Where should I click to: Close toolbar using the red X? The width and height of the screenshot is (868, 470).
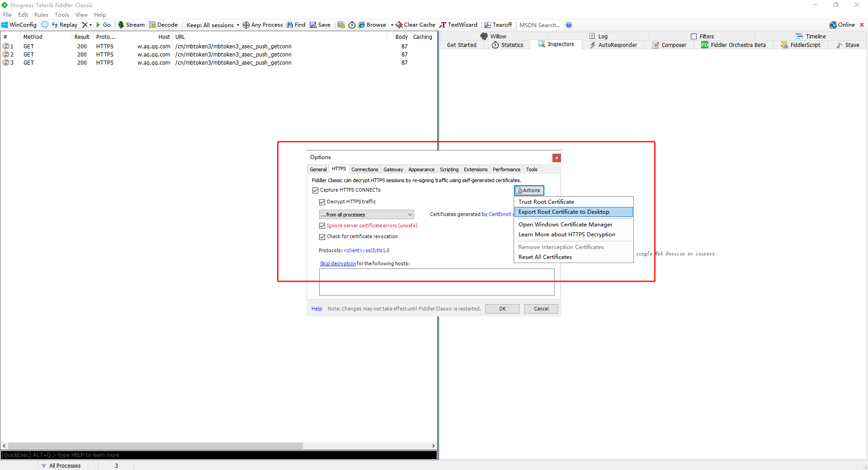(862, 25)
